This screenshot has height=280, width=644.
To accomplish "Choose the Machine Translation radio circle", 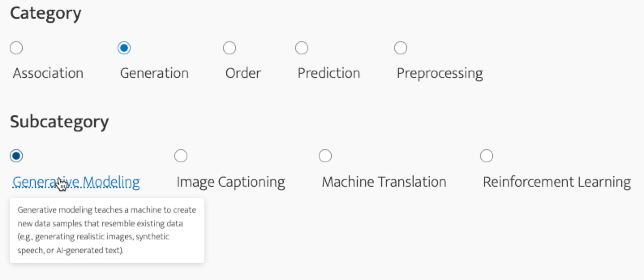I will click(x=325, y=156).
